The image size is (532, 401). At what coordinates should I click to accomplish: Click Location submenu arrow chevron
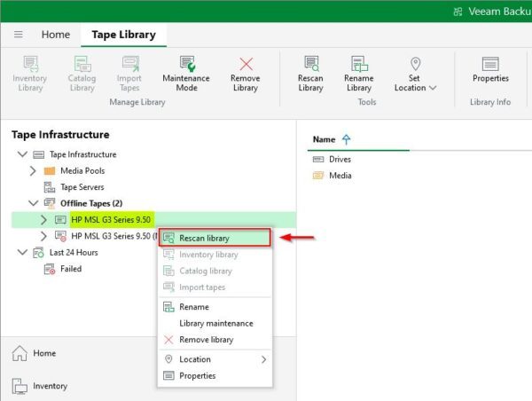[263, 359]
